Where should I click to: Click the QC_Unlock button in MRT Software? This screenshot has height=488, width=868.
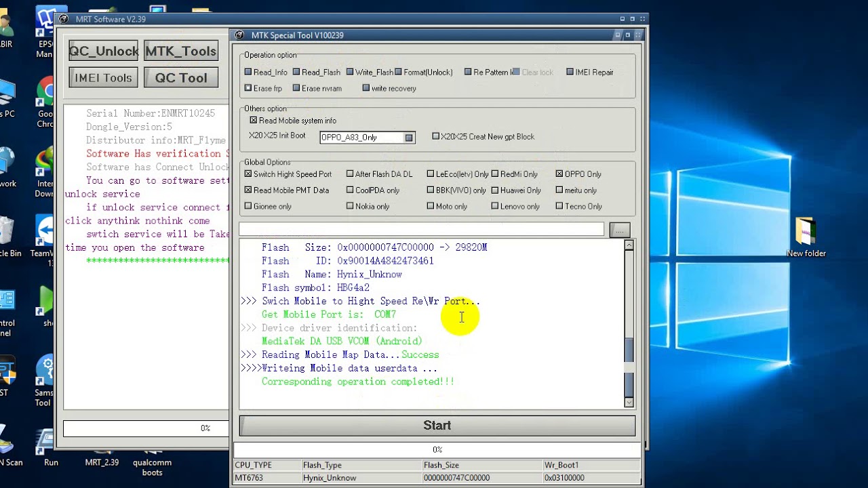click(103, 51)
